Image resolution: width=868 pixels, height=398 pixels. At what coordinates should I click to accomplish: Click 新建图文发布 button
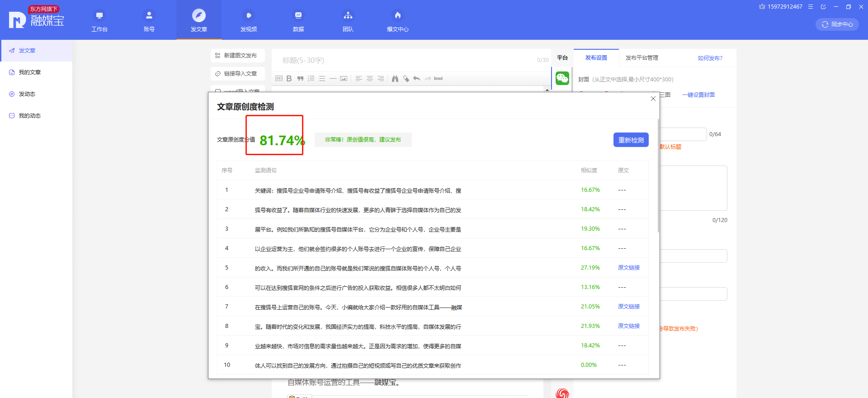click(x=238, y=56)
